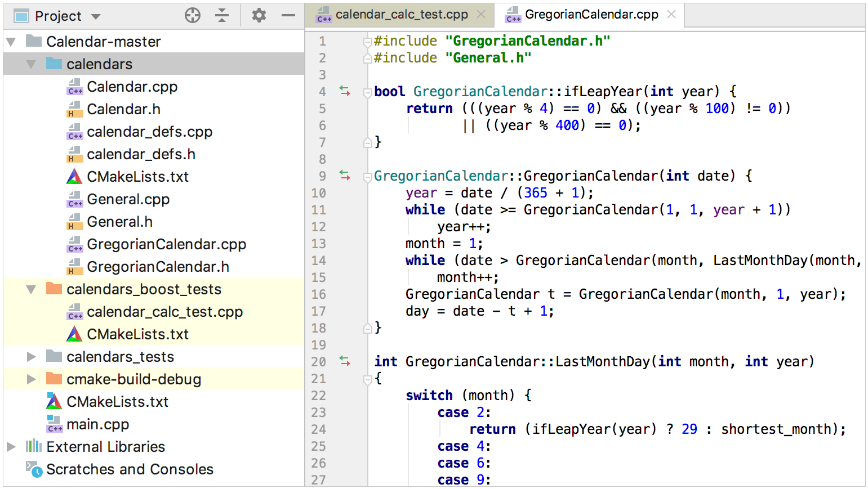The image size is (868, 489).
Task: Click the "General.h" include string
Action: click(x=488, y=57)
